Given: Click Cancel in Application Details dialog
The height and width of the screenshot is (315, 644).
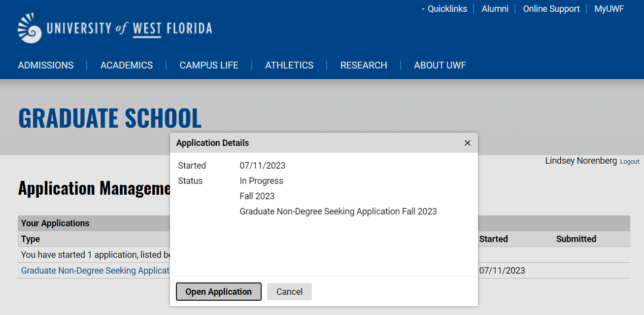Looking at the screenshot, I should point(289,291).
